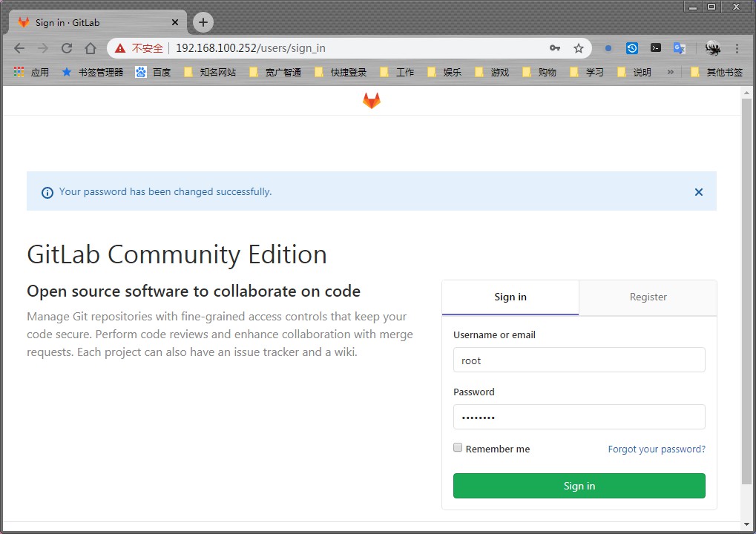Minimize the browser window
The image size is (756, 534).
click(x=693, y=7)
